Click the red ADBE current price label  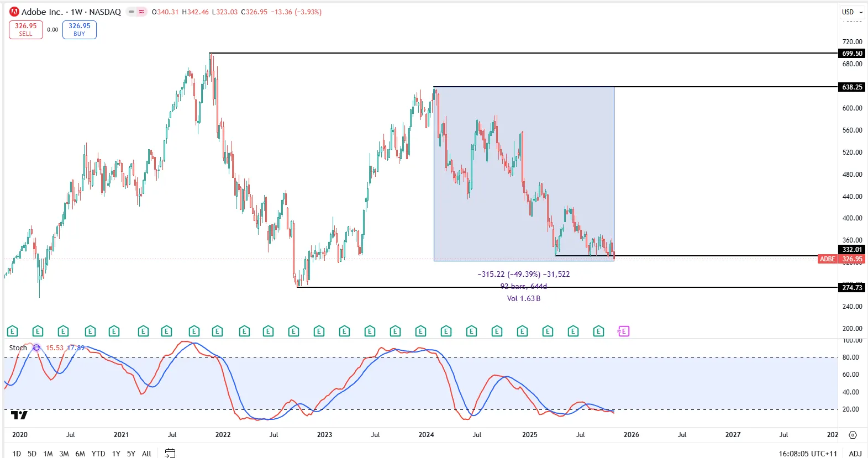(827, 259)
